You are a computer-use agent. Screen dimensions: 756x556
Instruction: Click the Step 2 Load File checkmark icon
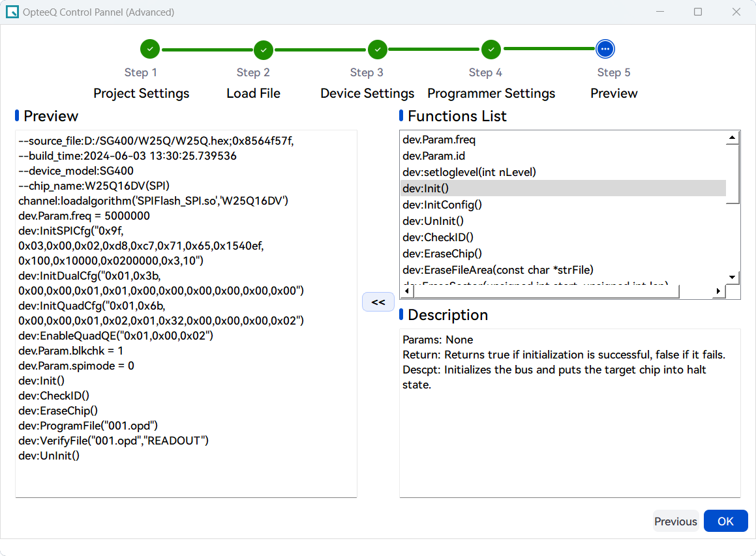point(264,50)
